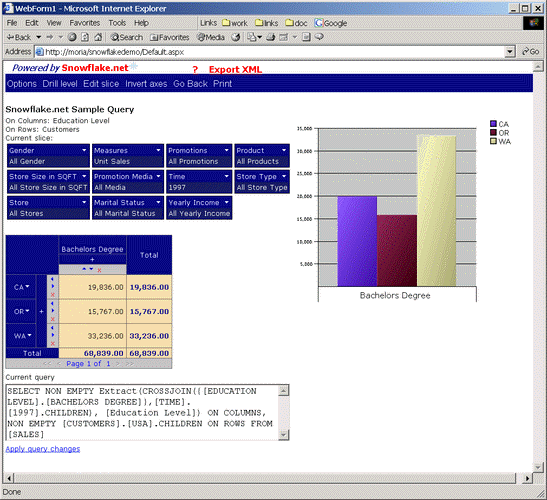The image size is (547, 500).
Task: Click Edit slice in blue bar
Action: tap(101, 84)
